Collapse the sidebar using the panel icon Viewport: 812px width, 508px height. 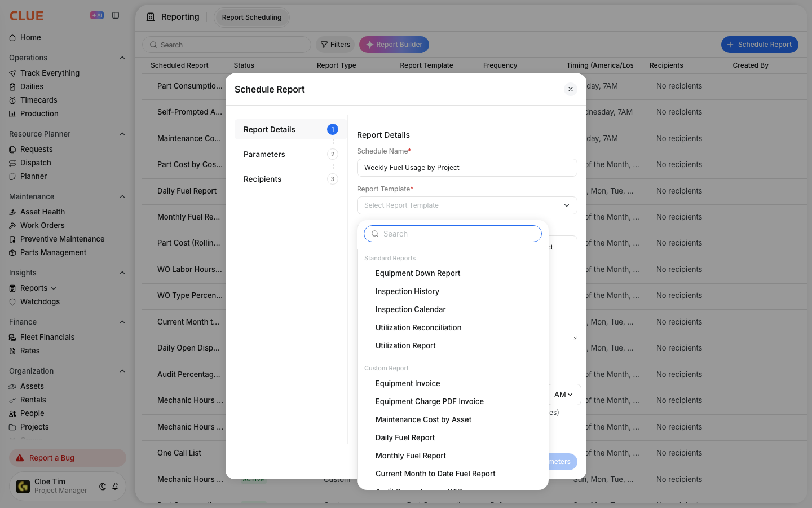pyautogui.click(x=116, y=16)
